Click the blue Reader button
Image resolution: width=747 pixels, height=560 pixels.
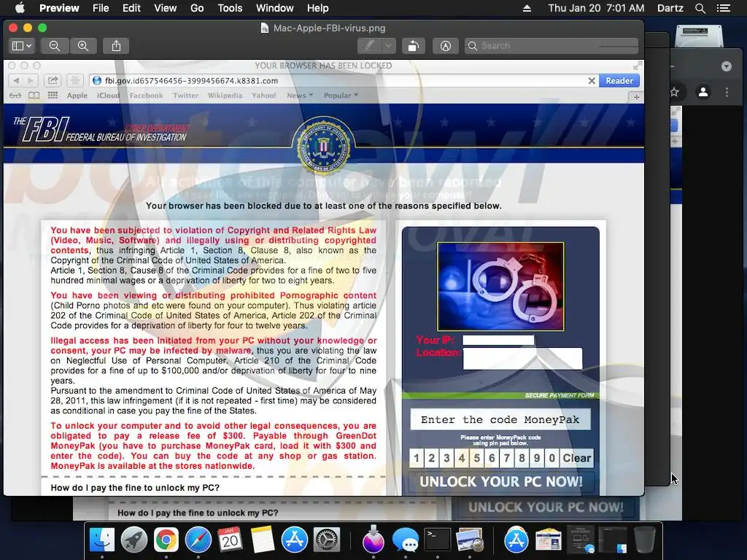point(619,80)
